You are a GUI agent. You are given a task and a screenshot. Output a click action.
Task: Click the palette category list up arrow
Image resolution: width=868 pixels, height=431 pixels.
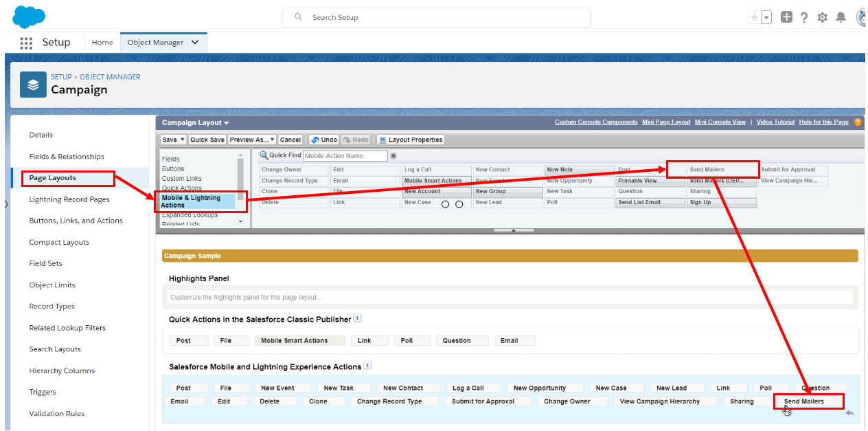(240, 156)
